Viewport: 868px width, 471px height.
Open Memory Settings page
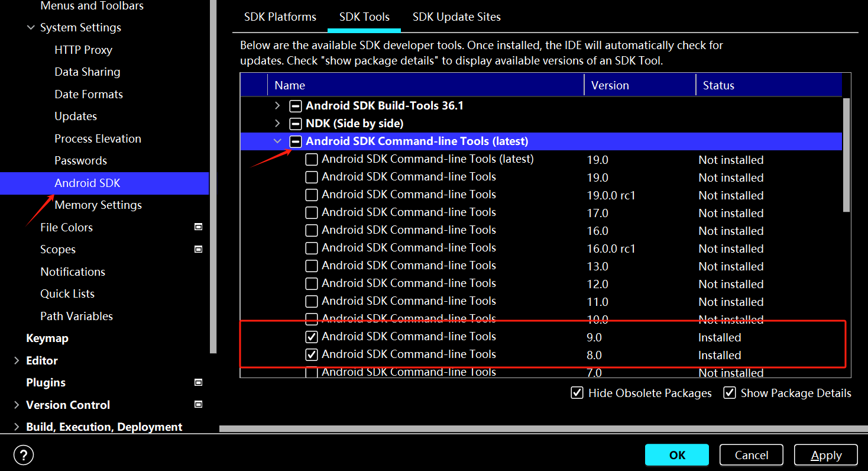(x=98, y=205)
